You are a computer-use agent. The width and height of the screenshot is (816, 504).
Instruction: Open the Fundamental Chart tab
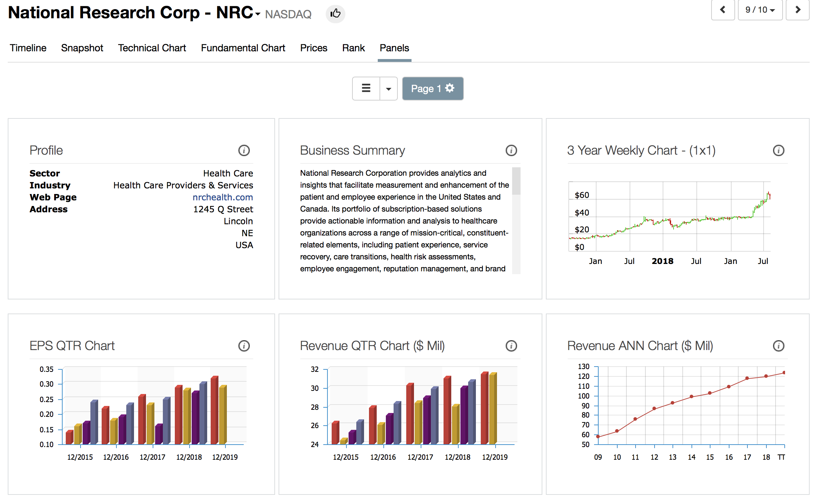click(243, 48)
